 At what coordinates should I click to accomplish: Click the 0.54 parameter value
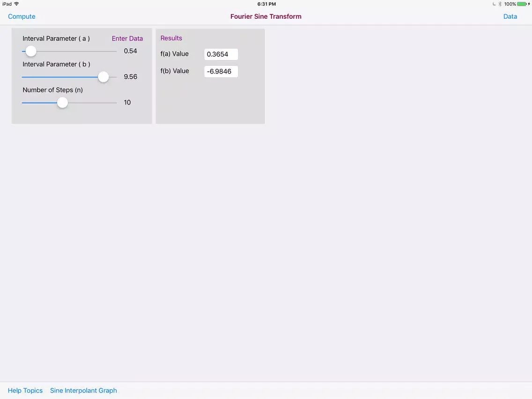(x=130, y=51)
